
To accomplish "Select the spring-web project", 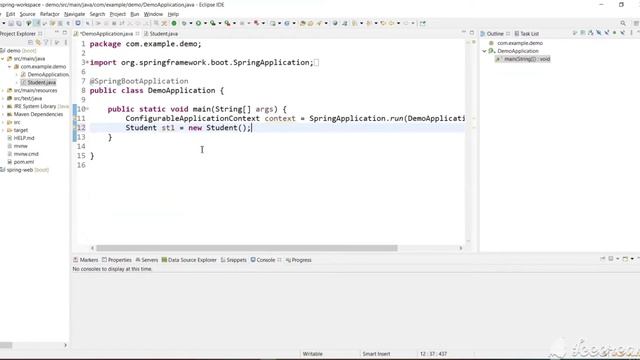I will pyautogui.click(x=24, y=170).
